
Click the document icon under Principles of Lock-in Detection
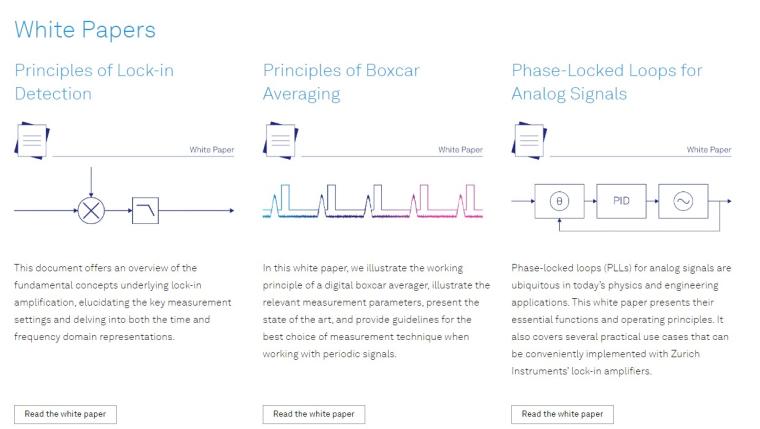[32, 141]
